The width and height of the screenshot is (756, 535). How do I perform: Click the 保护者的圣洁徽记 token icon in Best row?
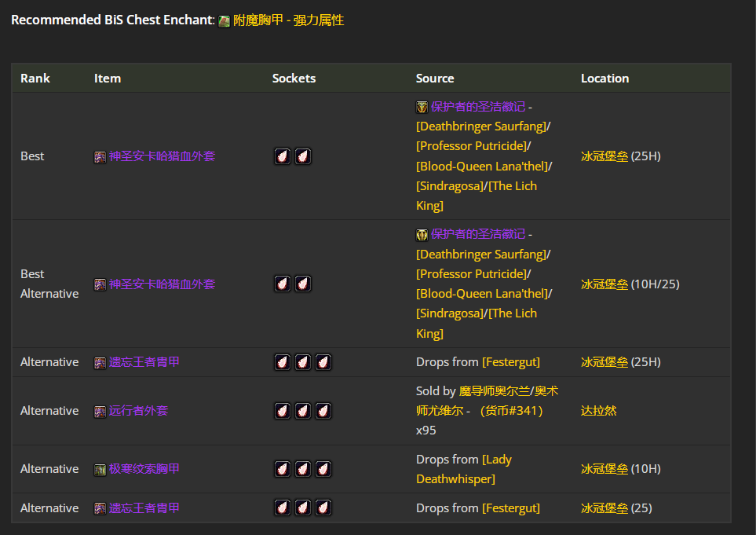[x=422, y=107]
